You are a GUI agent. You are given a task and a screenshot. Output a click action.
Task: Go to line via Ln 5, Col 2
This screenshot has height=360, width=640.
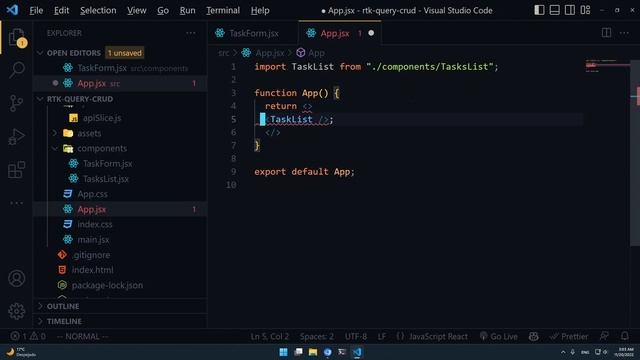pyautogui.click(x=270, y=336)
